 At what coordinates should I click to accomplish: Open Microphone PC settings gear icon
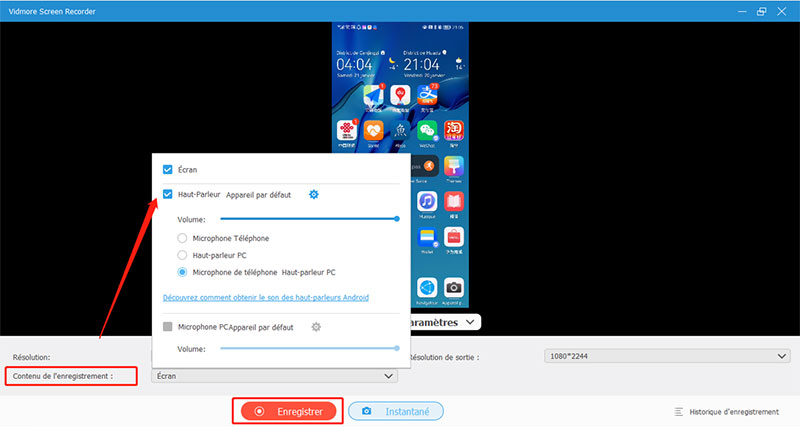pos(316,326)
